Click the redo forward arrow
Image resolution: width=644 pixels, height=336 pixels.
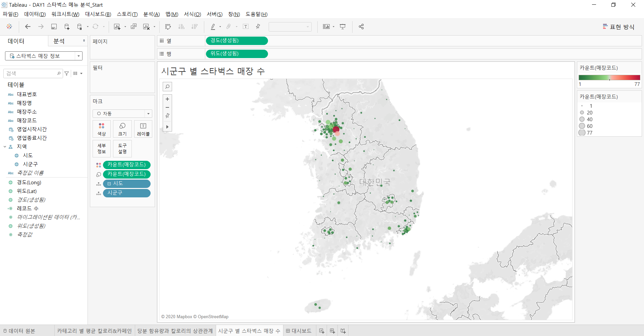41,27
